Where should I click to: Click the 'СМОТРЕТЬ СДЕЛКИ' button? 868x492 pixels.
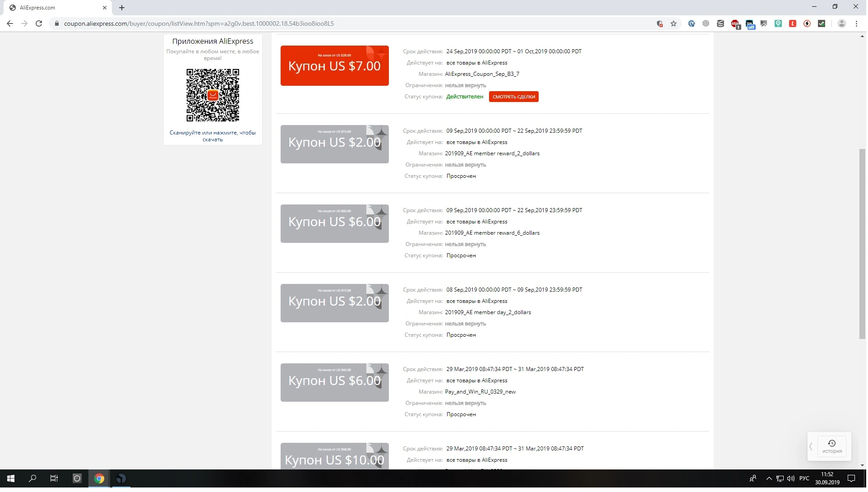pos(514,97)
